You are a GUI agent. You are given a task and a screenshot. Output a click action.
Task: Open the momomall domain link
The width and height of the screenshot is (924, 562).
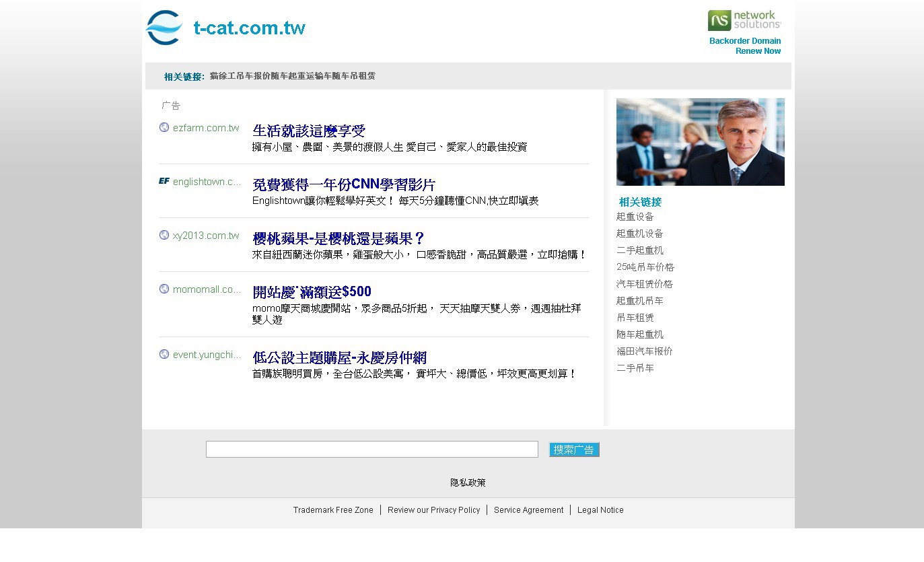pyautogui.click(x=207, y=289)
